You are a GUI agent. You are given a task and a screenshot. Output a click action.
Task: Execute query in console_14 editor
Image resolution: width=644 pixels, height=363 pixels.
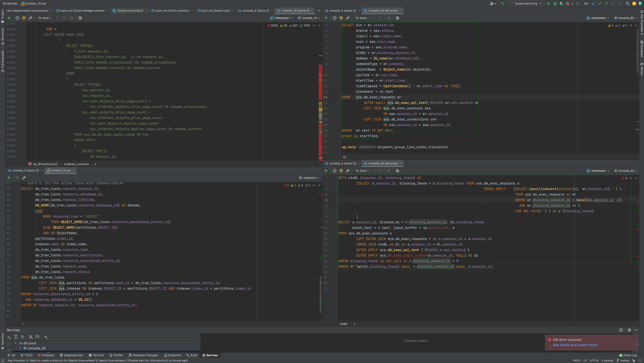click(x=9, y=18)
